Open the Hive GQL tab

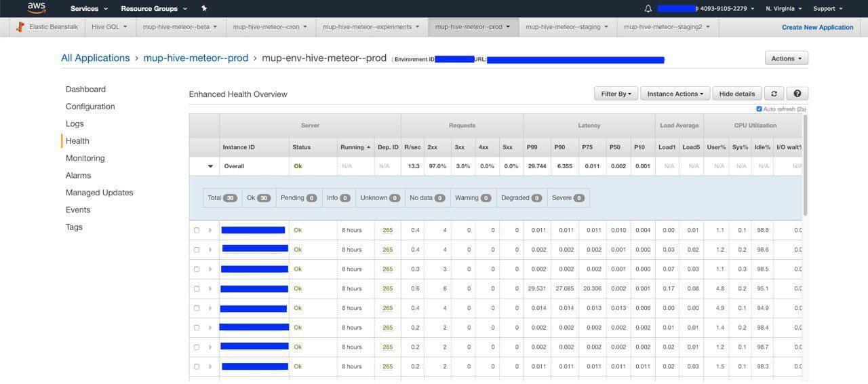coord(109,27)
